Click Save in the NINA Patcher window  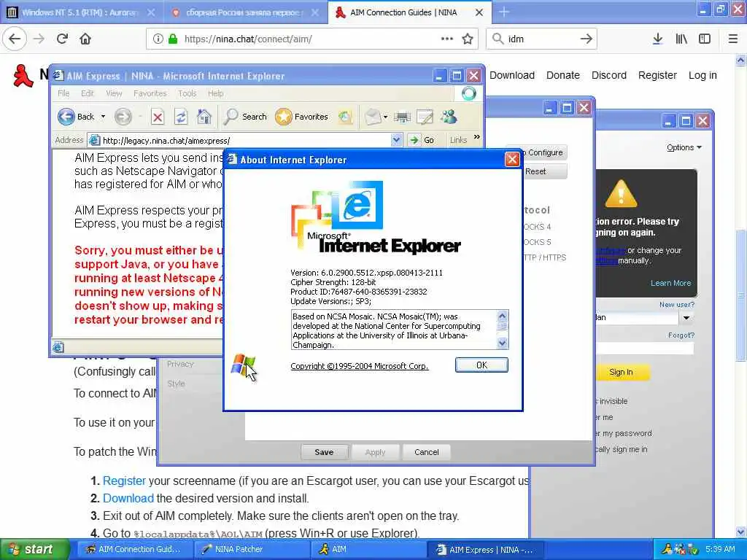(x=324, y=452)
